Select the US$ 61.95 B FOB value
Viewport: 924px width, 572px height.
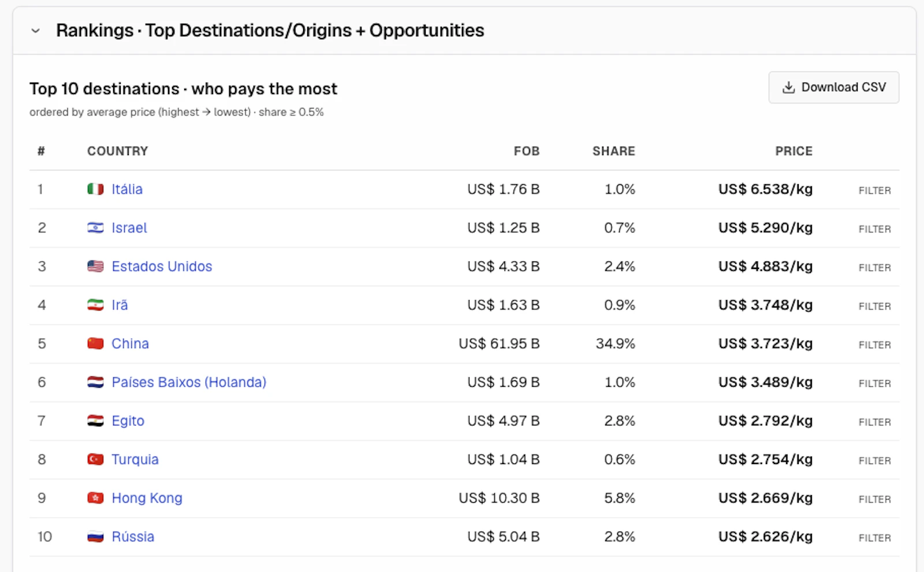[500, 343]
